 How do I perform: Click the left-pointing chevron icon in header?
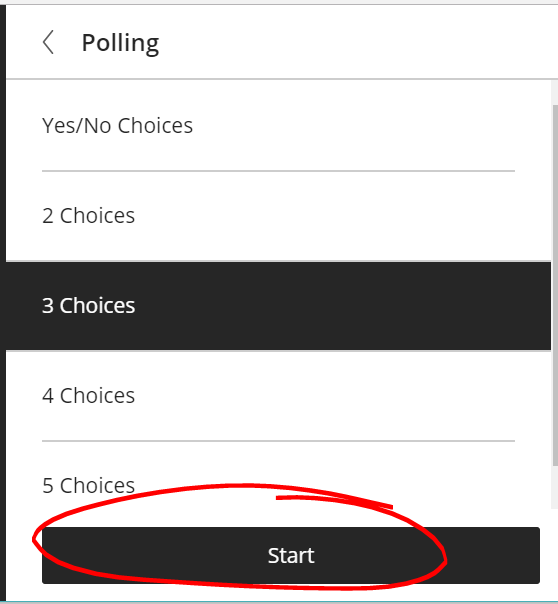48,42
